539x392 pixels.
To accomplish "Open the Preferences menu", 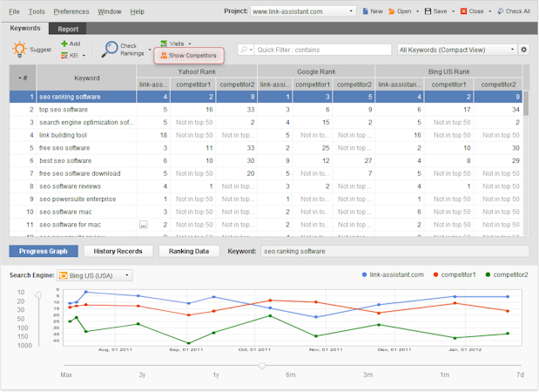I will tap(71, 11).
